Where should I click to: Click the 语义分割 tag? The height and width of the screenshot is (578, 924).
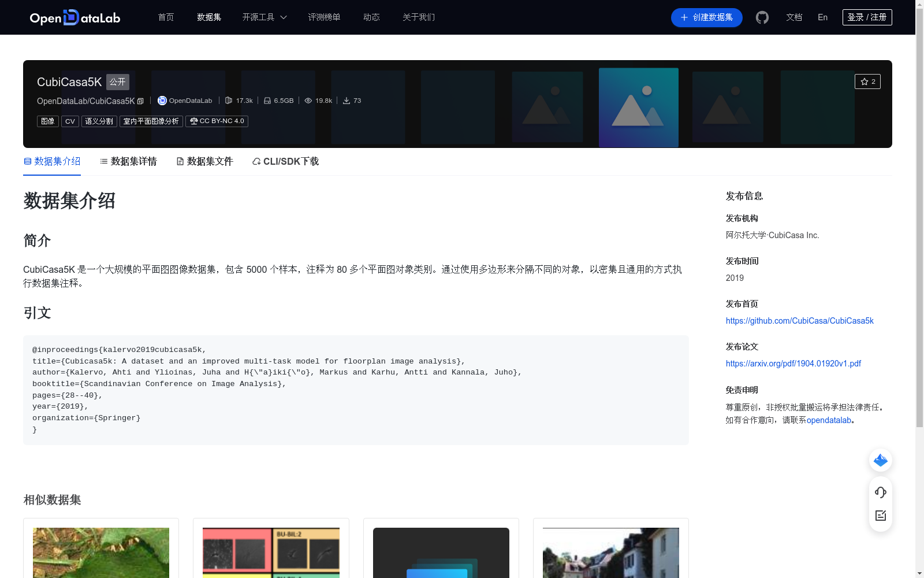tap(99, 121)
